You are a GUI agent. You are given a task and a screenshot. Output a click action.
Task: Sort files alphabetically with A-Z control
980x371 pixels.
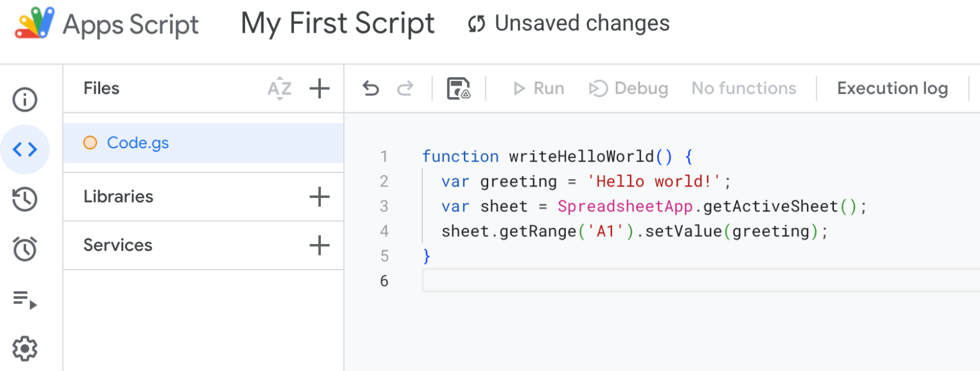(279, 89)
